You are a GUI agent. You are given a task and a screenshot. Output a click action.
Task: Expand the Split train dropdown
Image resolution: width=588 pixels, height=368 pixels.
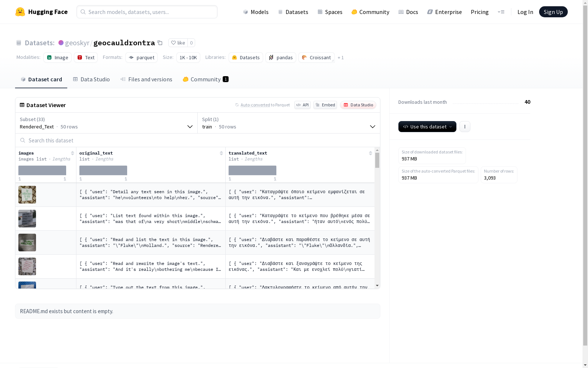click(x=289, y=123)
